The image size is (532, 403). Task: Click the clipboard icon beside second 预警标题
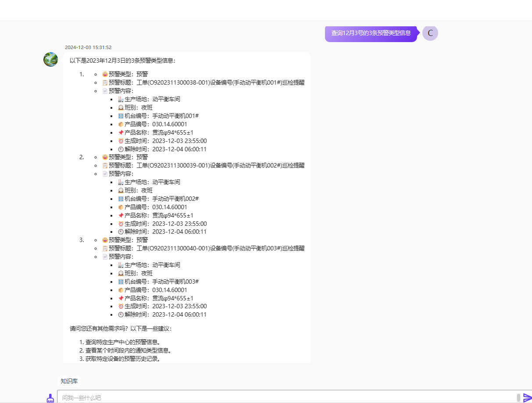pos(105,165)
